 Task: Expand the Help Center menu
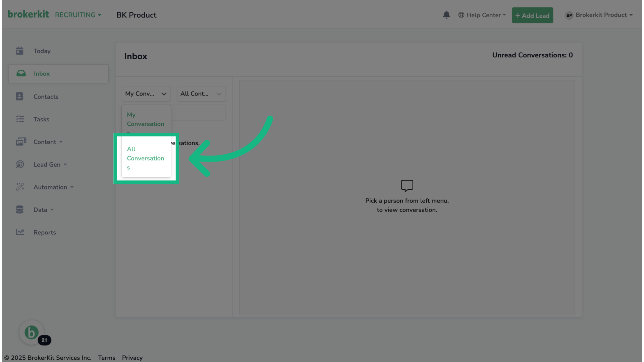(x=482, y=15)
